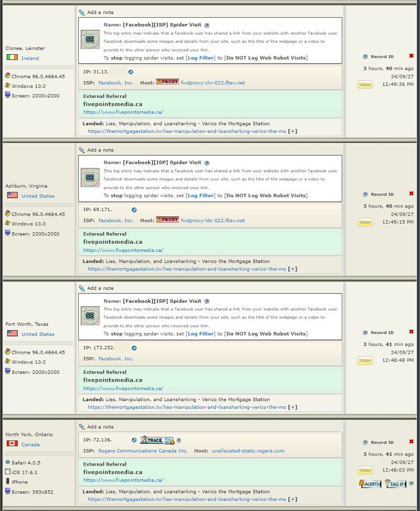Click the Pop Up icon beside TRACE
Viewport: 420px width, 511px height.
169,440
